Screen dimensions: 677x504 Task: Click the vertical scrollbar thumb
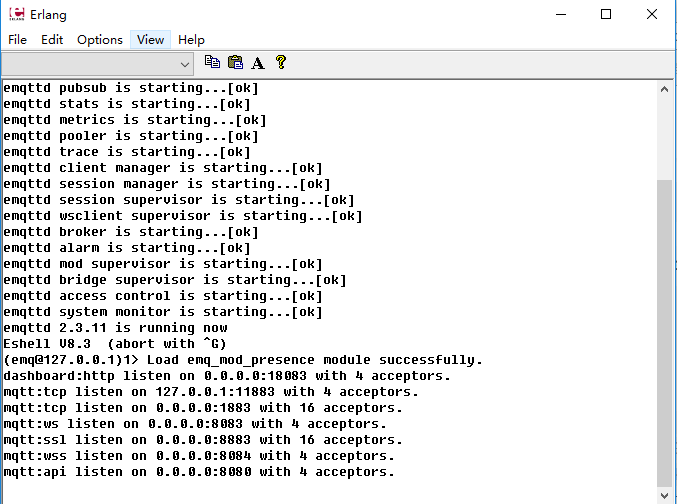pos(664,333)
